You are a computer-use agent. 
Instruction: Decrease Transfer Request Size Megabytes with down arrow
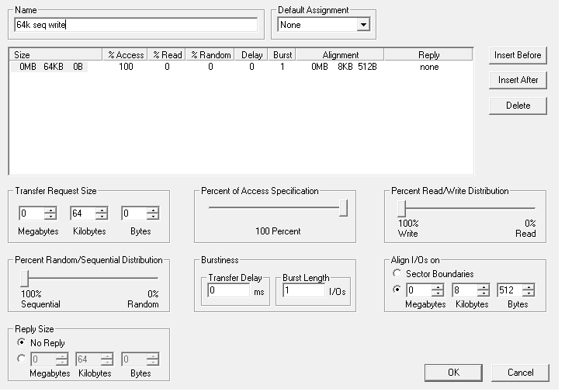click(x=50, y=217)
